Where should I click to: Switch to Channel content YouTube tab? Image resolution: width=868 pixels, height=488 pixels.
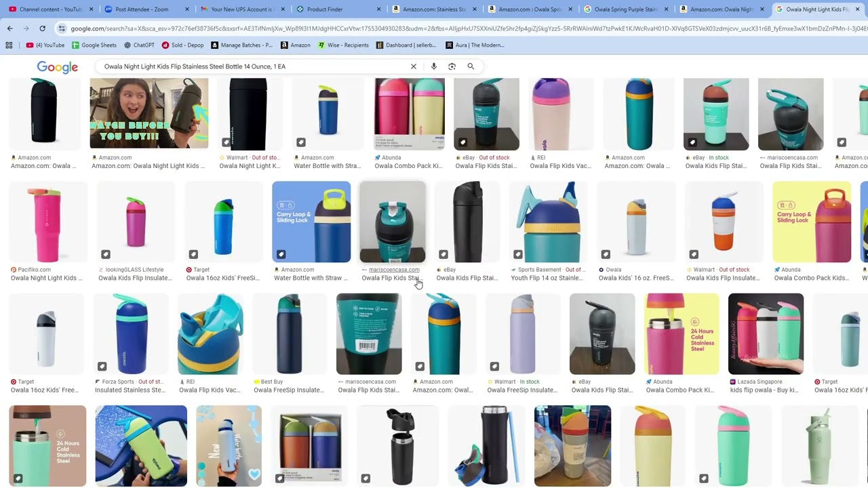[x=46, y=9]
